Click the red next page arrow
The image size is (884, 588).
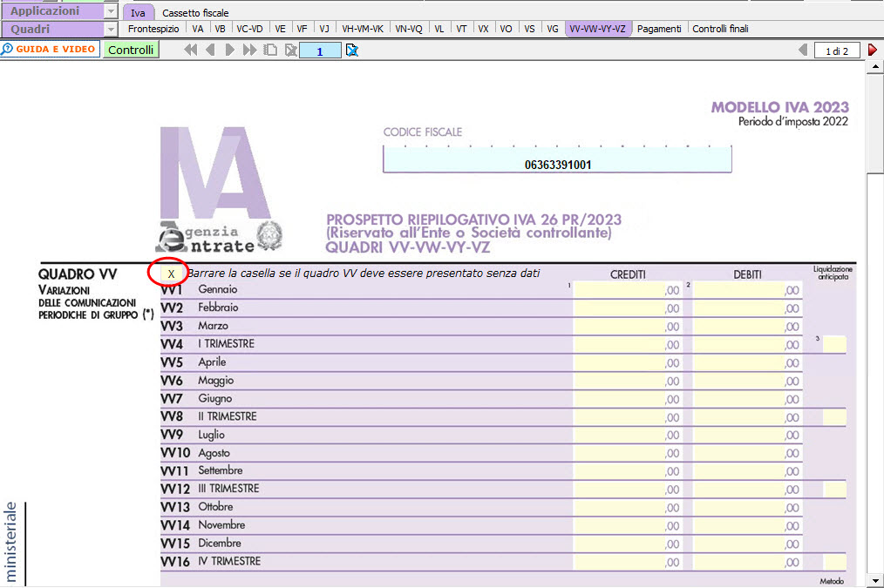point(873,51)
